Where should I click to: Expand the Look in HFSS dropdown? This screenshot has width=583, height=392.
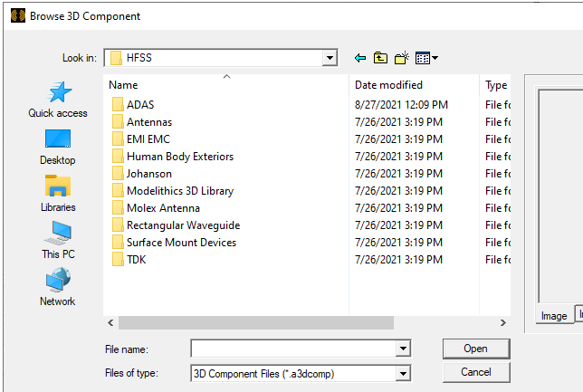[x=330, y=58]
